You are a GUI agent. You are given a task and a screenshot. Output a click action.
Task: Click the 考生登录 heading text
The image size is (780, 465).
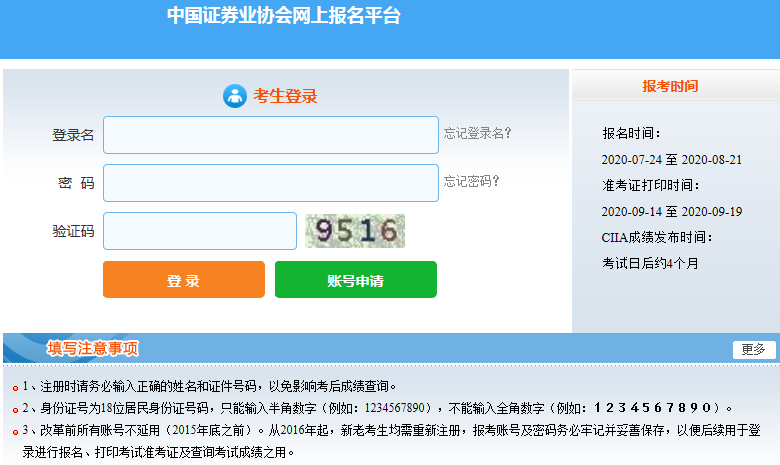point(285,96)
